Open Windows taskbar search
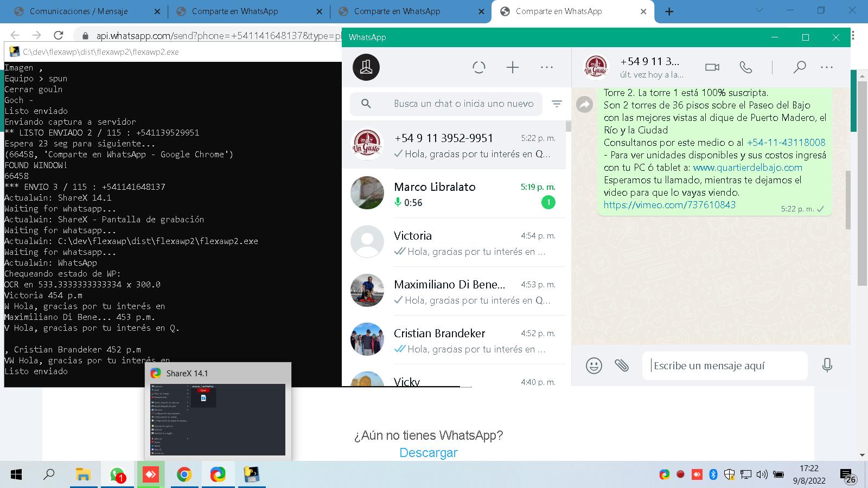 click(49, 475)
